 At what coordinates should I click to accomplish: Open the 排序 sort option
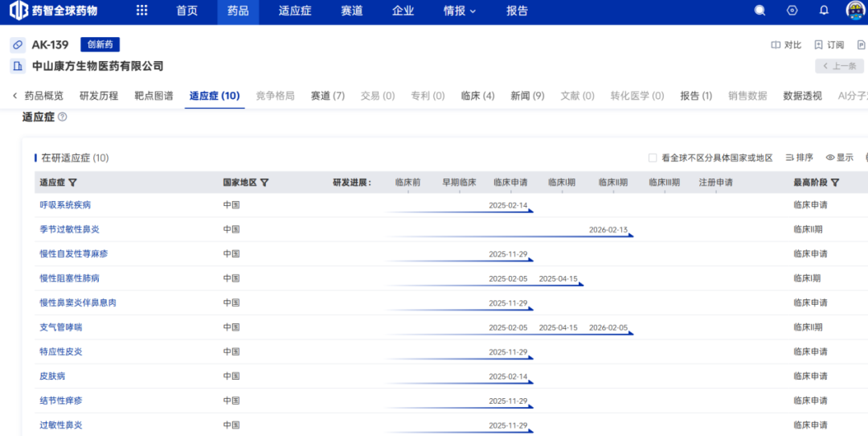click(800, 158)
